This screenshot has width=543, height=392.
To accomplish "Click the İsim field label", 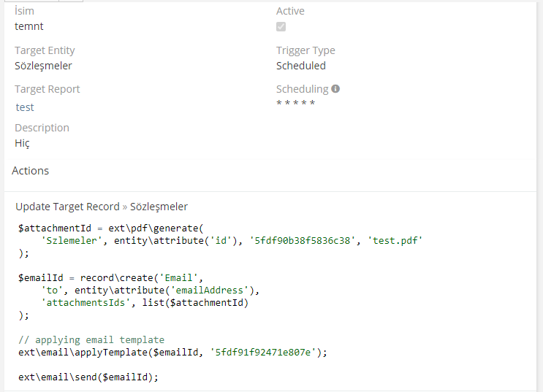I will [x=25, y=11].
